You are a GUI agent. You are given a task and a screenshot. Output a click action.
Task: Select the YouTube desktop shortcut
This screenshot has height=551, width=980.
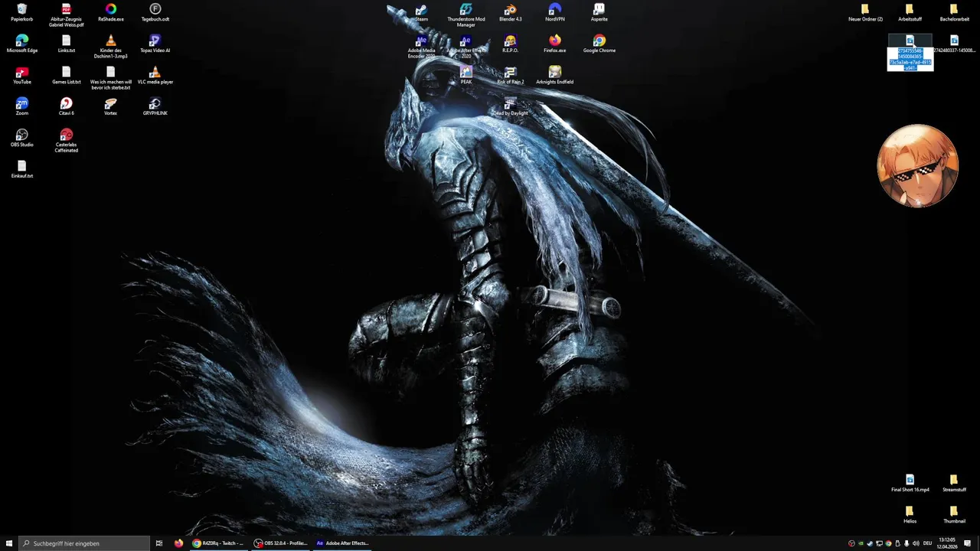pyautogui.click(x=21, y=75)
